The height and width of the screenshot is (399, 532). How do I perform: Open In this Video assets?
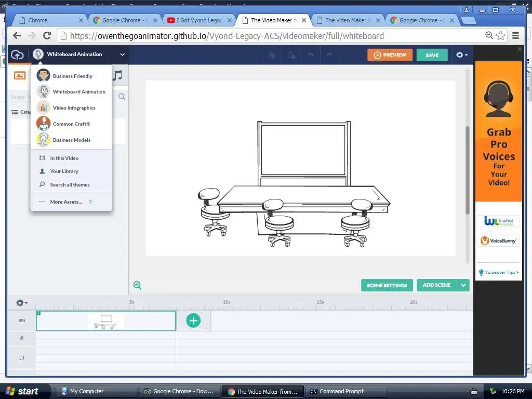coord(71,158)
